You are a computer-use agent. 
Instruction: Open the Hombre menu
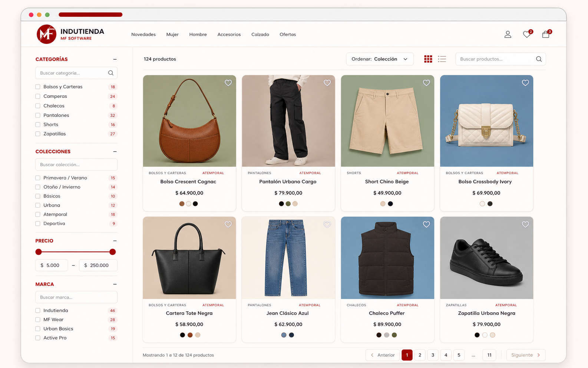coord(198,34)
